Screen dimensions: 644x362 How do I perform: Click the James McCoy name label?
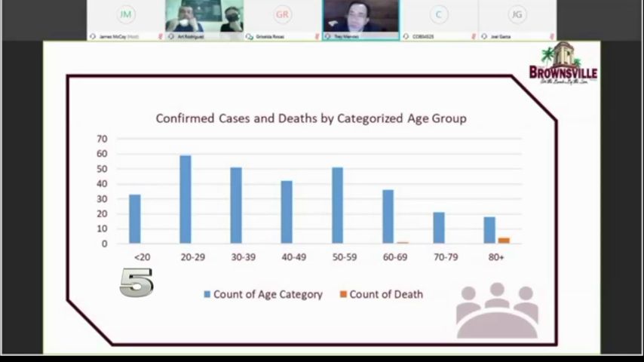(113, 36)
